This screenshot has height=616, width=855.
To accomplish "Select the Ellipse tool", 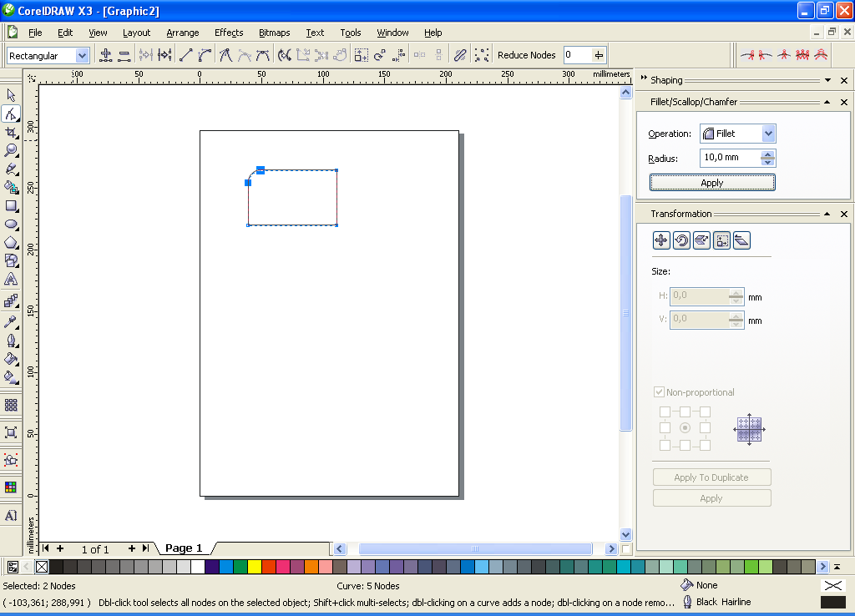I will click(x=11, y=225).
